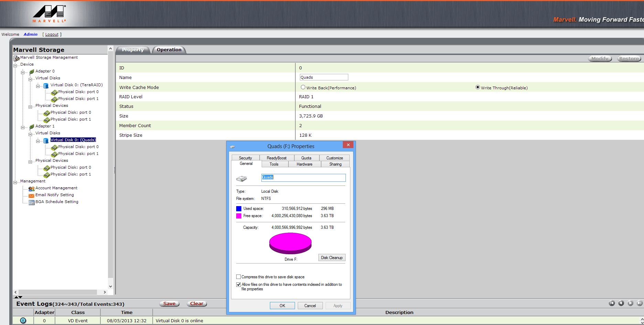
Task: Click the Admin username link
Action: [31, 34]
